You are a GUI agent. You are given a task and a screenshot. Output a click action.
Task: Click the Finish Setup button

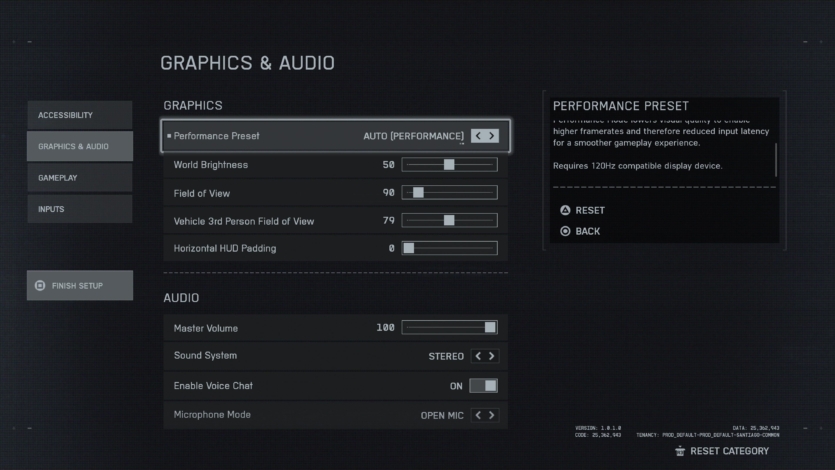(79, 285)
